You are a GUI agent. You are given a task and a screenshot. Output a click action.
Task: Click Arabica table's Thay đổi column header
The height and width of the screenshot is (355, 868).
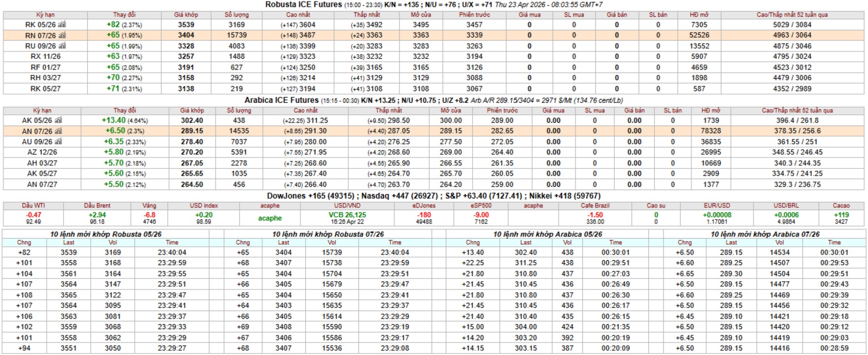click(x=125, y=111)
